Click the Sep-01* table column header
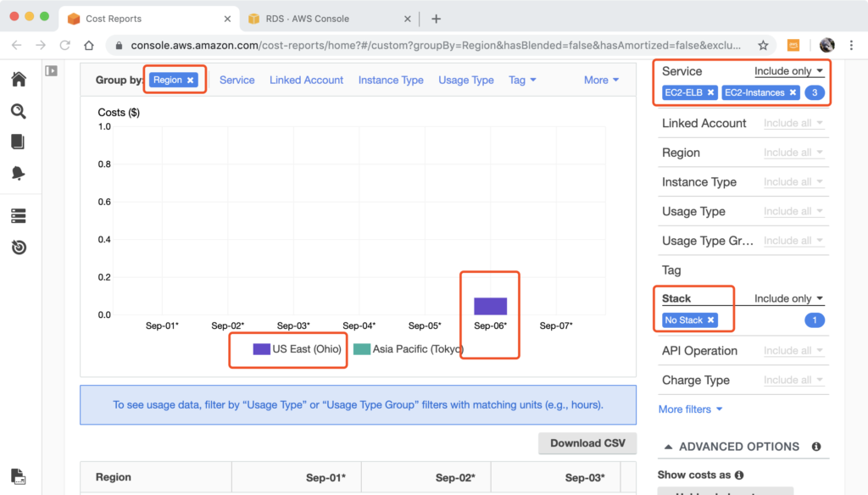Viewport: 868px width, 495px height. pyautogui.click(x=297, y=476)
